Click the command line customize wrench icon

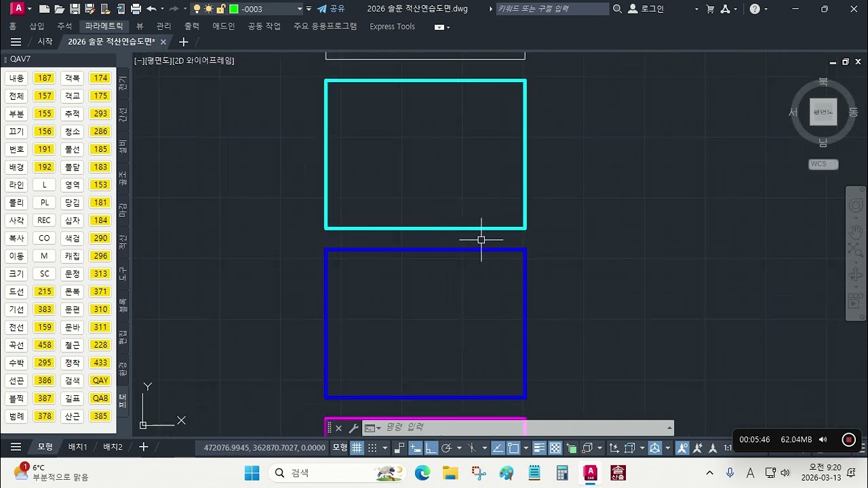pyautogui.click(x=353, y=428)
